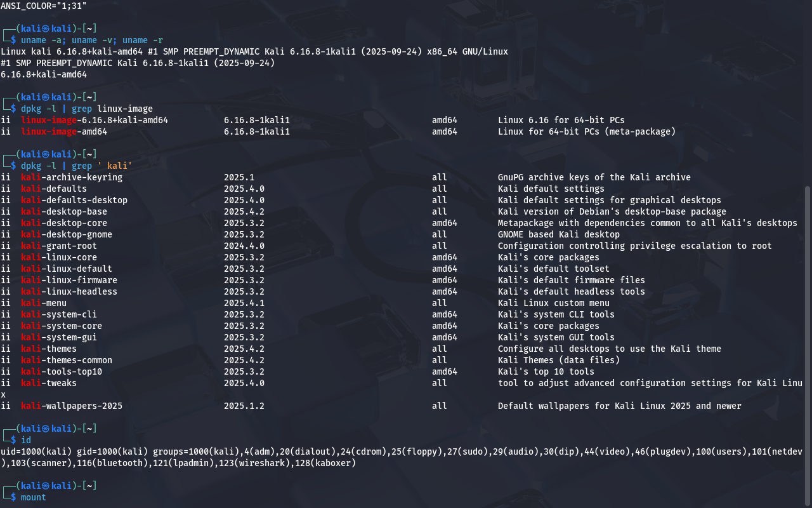Image resolution: width=812 pixels, height=508 pixels.
Task: Click the kali-themes-common package name
Action: (x=66, y=360)
